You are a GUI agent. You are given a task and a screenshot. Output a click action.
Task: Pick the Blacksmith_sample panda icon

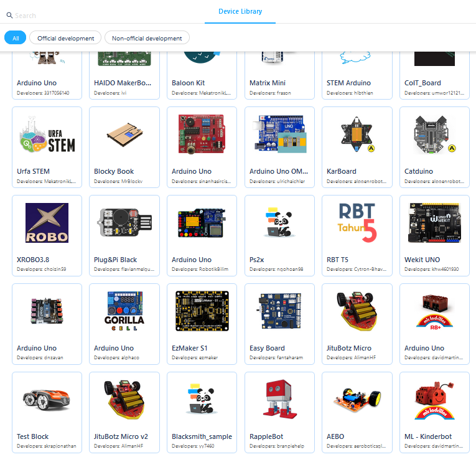pos(202,400)
